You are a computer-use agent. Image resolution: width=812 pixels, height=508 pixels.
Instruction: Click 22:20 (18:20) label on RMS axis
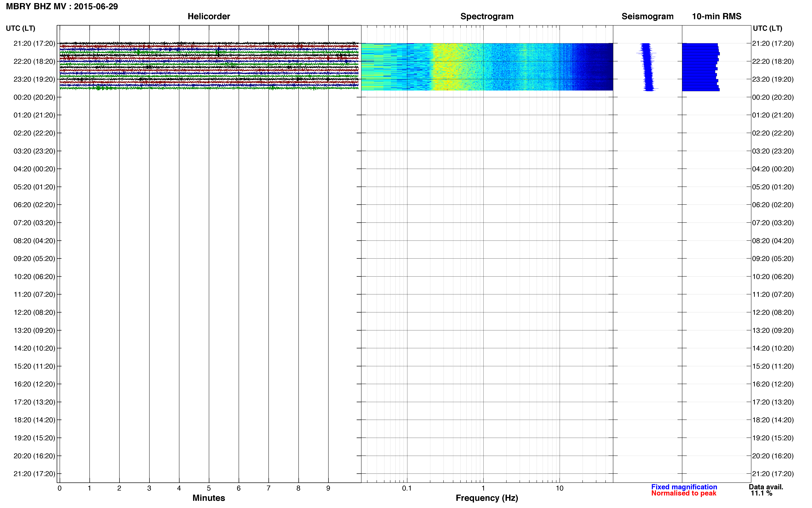(773, 62)
